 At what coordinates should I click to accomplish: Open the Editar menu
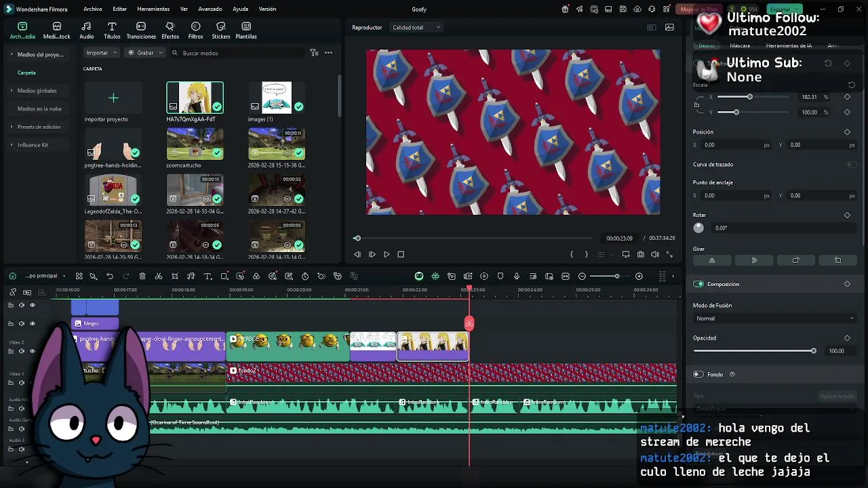pos(120,9)
